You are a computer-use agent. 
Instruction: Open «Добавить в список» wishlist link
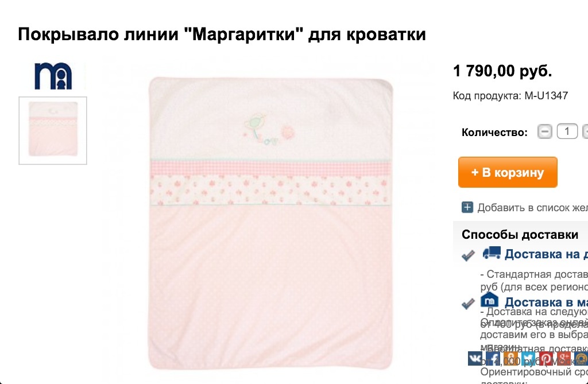click(532, 207)
